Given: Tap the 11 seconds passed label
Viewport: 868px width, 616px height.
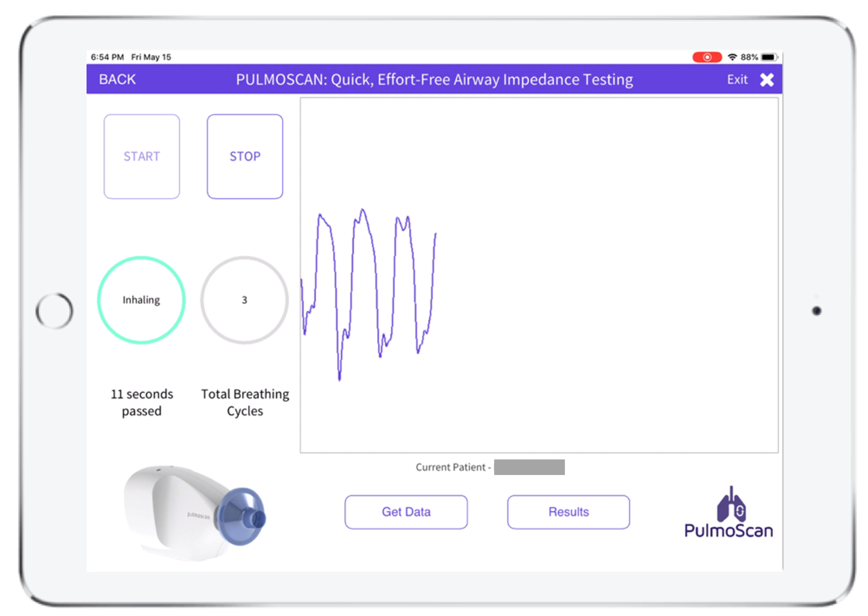Looking at the screenshot, I should coord(141,402).
